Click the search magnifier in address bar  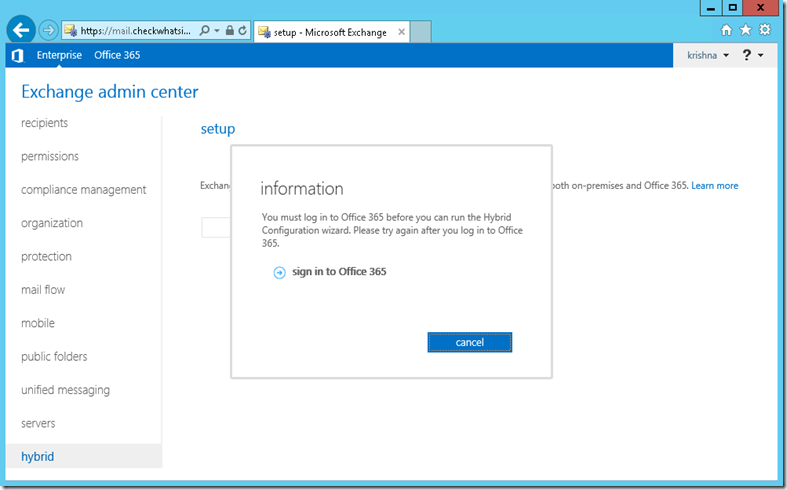click(x=204, y=31)
